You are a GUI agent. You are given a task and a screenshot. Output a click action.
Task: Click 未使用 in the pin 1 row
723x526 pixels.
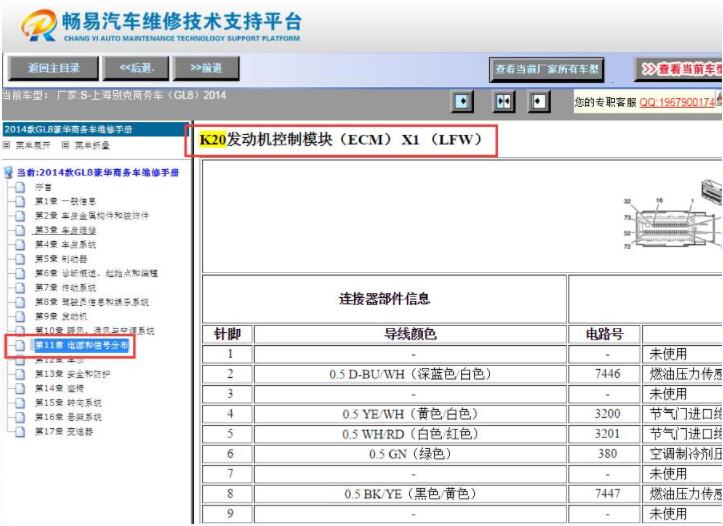pos(668,354)
